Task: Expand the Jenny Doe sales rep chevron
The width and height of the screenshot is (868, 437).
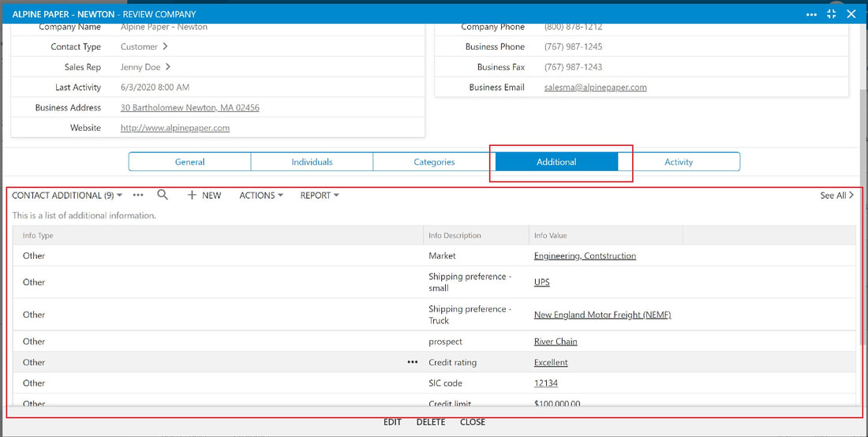Action: pyautogui.click(x=168, y=67)
